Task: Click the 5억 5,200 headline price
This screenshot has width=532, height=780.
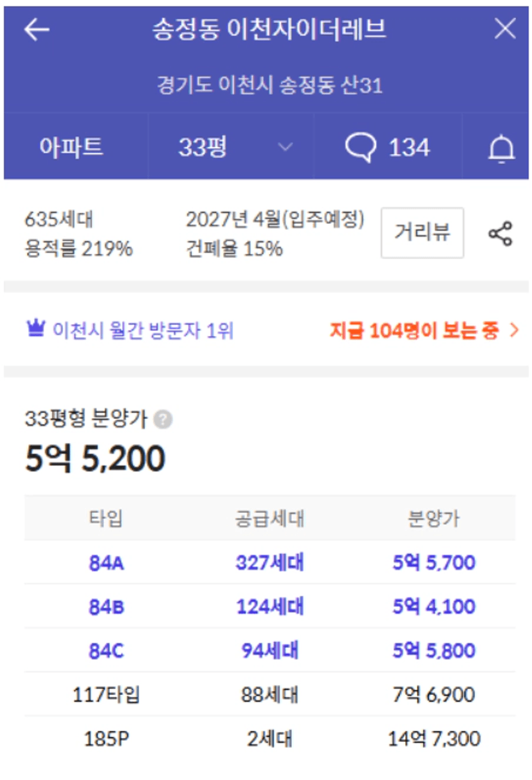Action: (95, 458)
